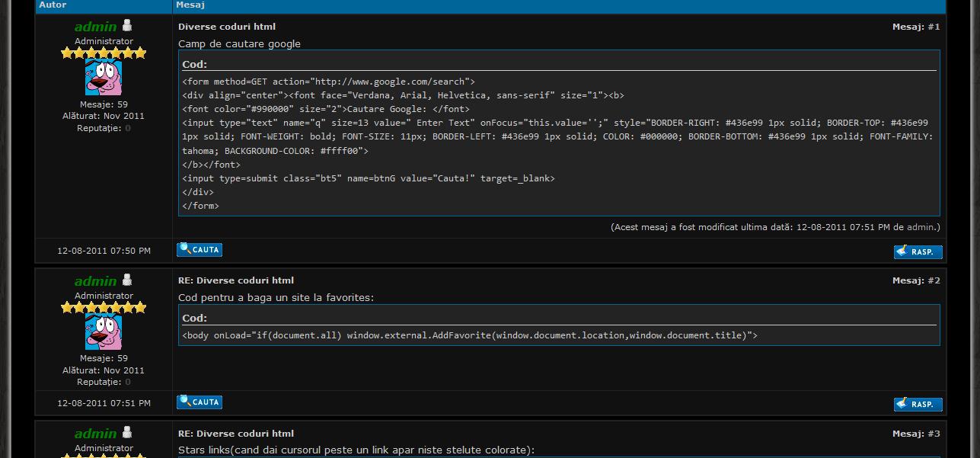This screenshot has height=458, width=980.
Task: Open admin profile from second post username
Action: [x=95, y=281]
